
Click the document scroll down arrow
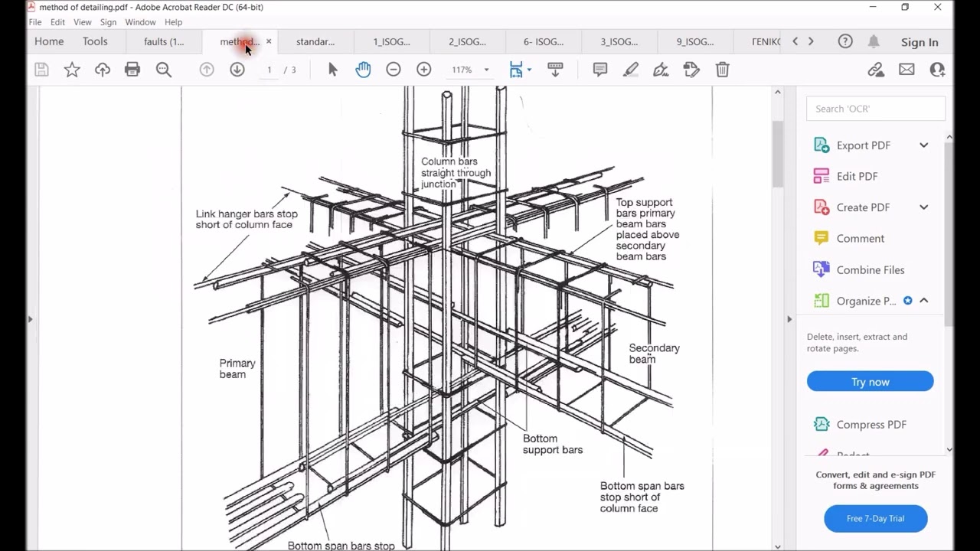coord(778,546)
